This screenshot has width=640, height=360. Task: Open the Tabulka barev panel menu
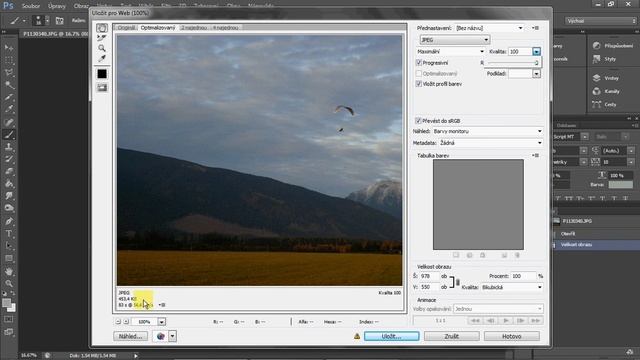coord(536,156)
